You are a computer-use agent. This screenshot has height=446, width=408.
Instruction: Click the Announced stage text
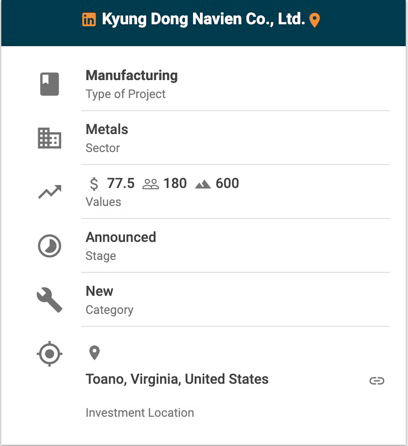click(x=121, y=237)
